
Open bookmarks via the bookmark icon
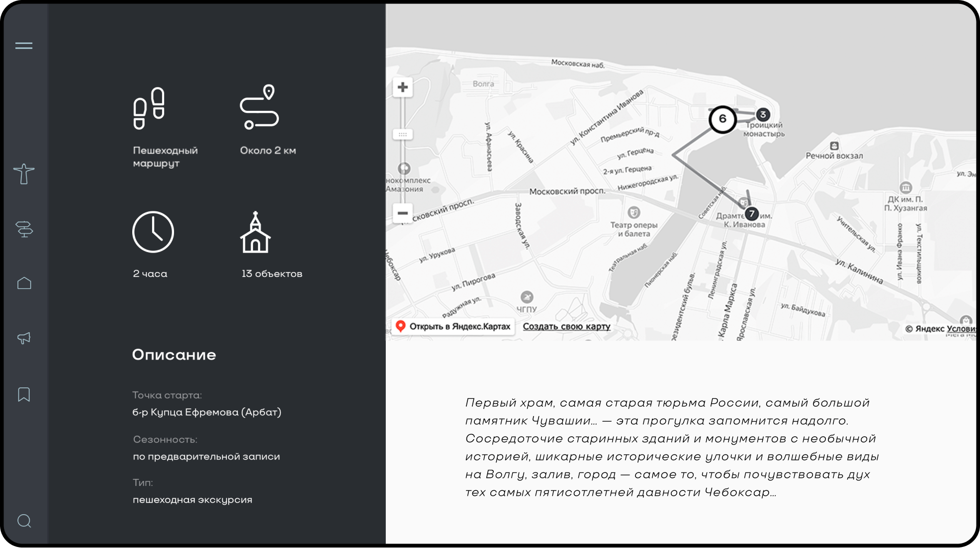[x=23, y=394]
